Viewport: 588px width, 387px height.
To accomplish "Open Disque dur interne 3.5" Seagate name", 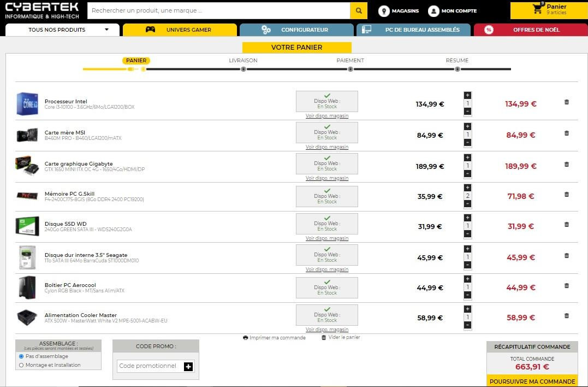I will (86, 255).
